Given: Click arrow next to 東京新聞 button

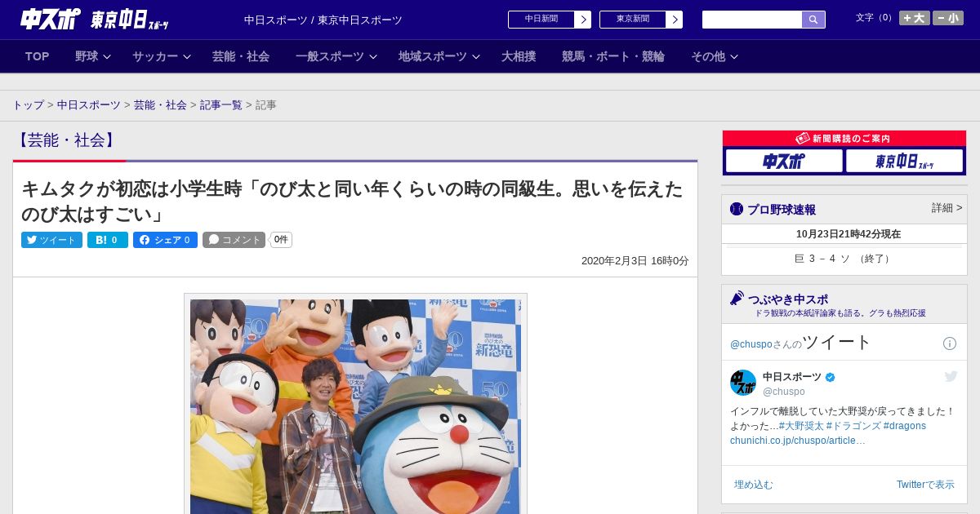Looking at the screenshot, I should point(674,20).
